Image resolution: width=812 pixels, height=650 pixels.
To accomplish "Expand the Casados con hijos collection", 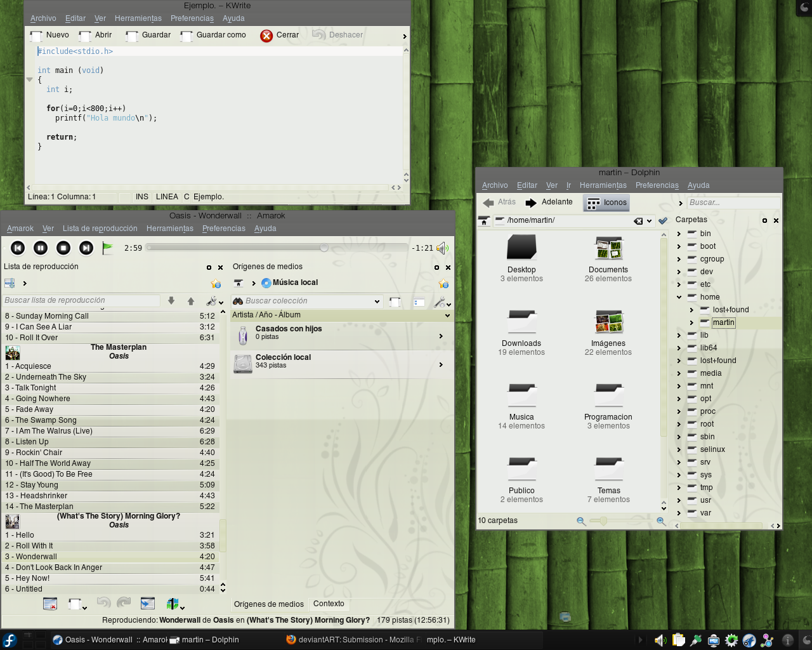I will point(441,336).
